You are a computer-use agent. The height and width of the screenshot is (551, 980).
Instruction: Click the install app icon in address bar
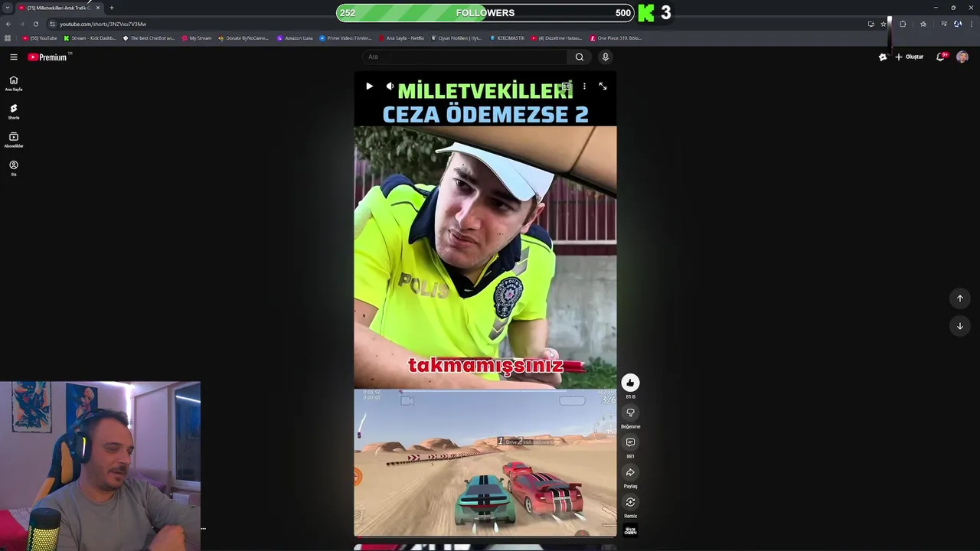click(871, 24)
